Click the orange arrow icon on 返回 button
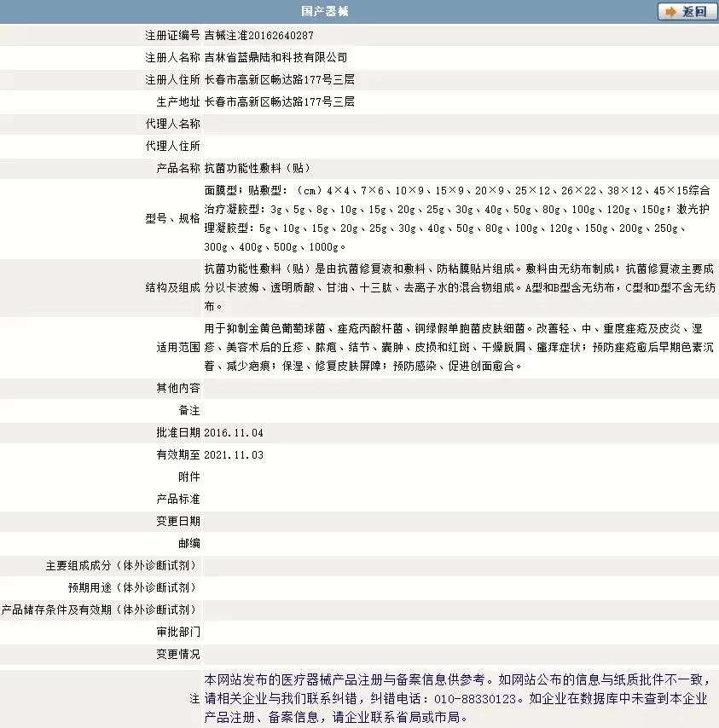 coord(670,12)
